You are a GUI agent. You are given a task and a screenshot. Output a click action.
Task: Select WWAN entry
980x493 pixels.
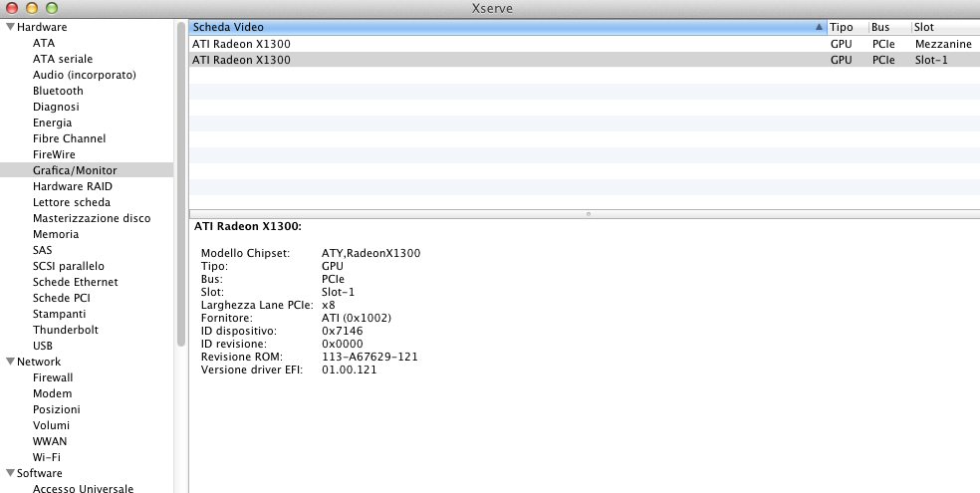pos(50,441)
